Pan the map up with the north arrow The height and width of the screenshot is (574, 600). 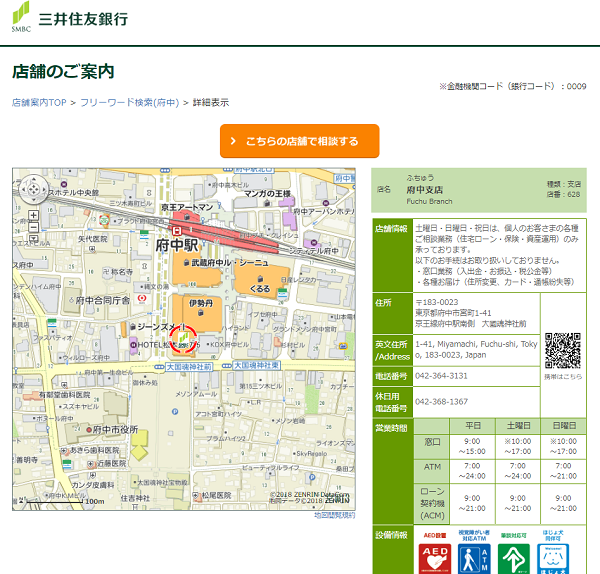click(34, 179)
